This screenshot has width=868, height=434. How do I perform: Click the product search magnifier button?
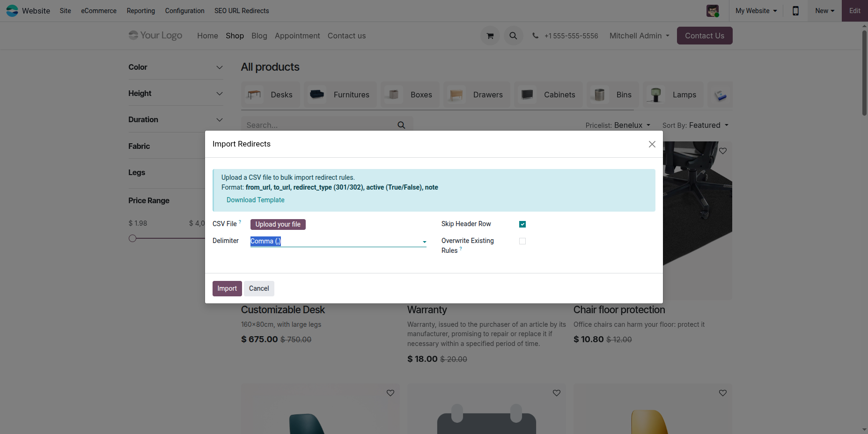click(x=401, y=125)
